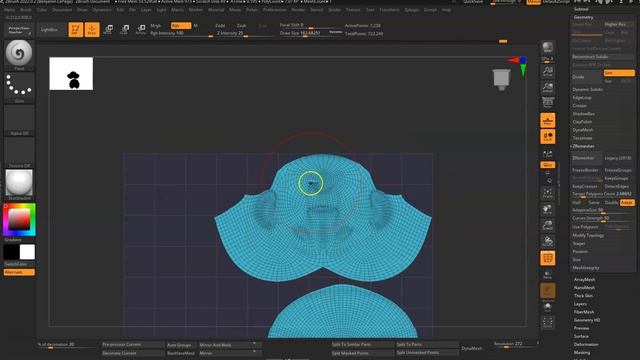Click the Zoom3D view icon
Viewport: 640px width, 360px height.
pyautogui.click(x=547, y=225)
